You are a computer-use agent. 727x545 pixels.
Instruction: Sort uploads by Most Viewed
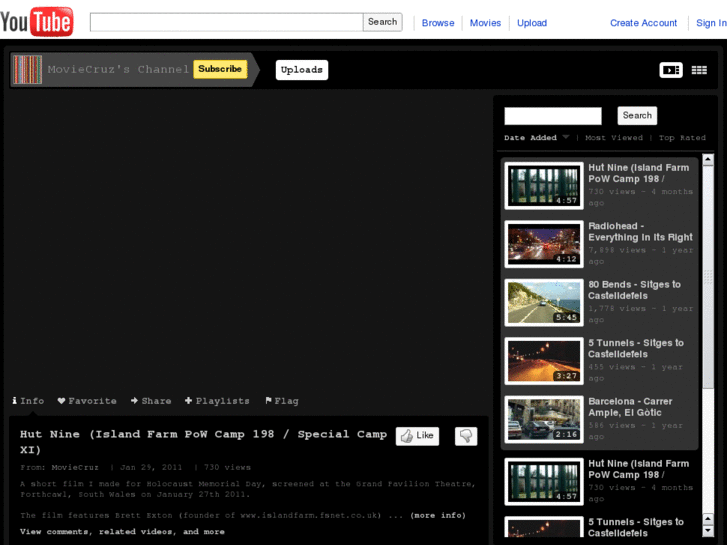pyautogui.click(x=614, y=138)
